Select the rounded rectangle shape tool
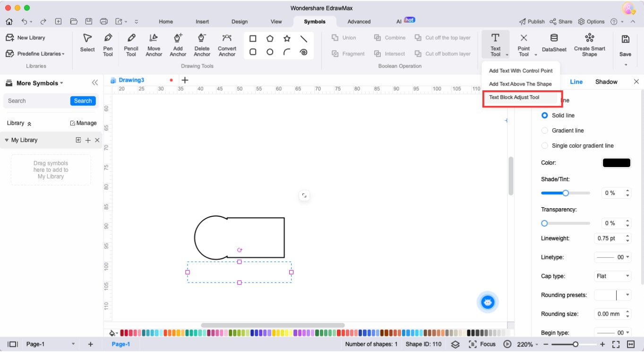 click(253, 52)
